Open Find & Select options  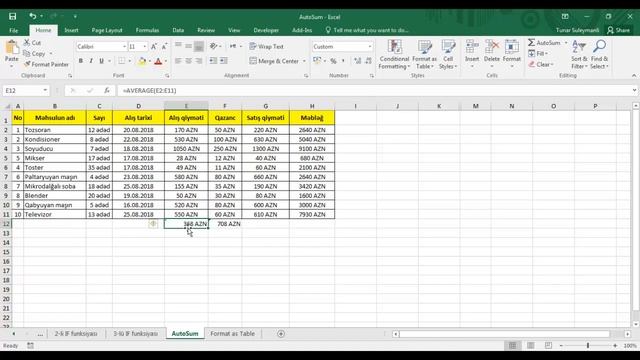click(x=599, y=55)
